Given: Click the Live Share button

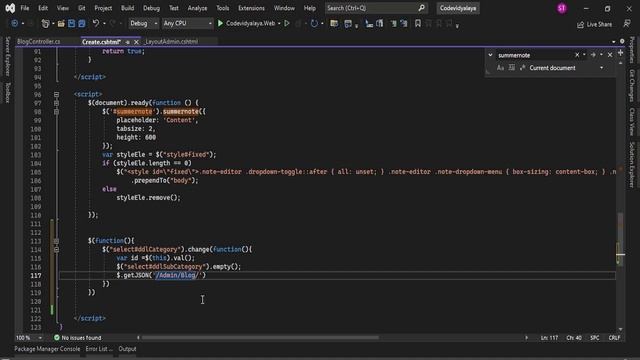Looking at the screenshot, I should tap(595, 24).
